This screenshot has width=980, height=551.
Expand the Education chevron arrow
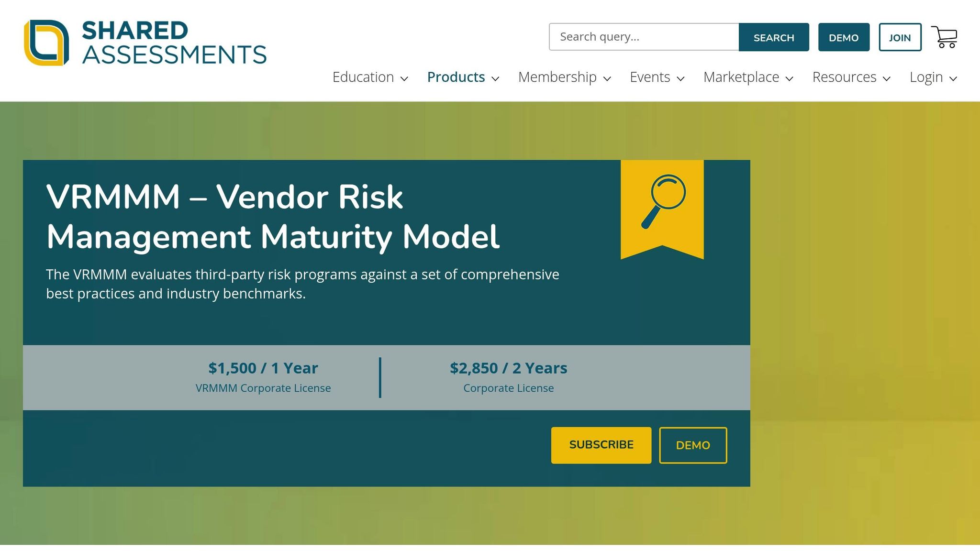pyautogui.click(x=404, y=78)
